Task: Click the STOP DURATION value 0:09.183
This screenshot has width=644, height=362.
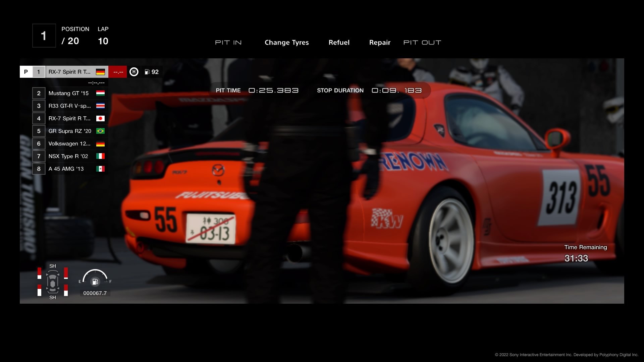Action: click(x=396, y=90)
